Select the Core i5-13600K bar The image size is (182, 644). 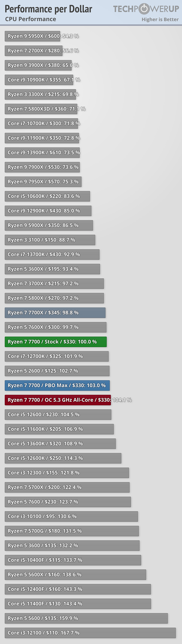tap(60, 444)
